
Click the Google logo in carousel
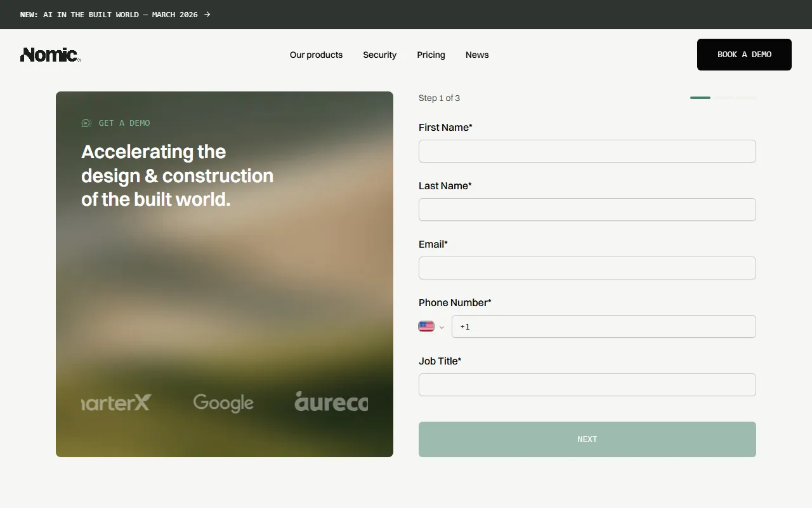(x=223, y=403)
